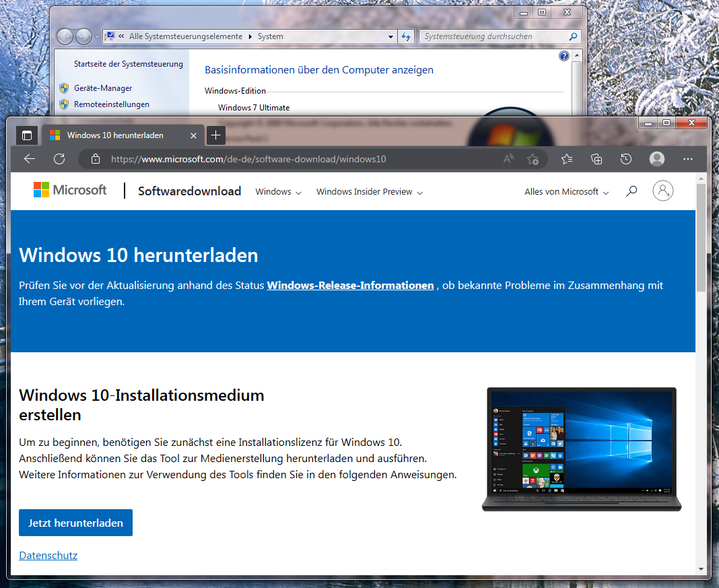The height and width of the screenshot is (588, 719).
Task: Open Remoteeinstellungen link
Action: (x=112, y=104)
